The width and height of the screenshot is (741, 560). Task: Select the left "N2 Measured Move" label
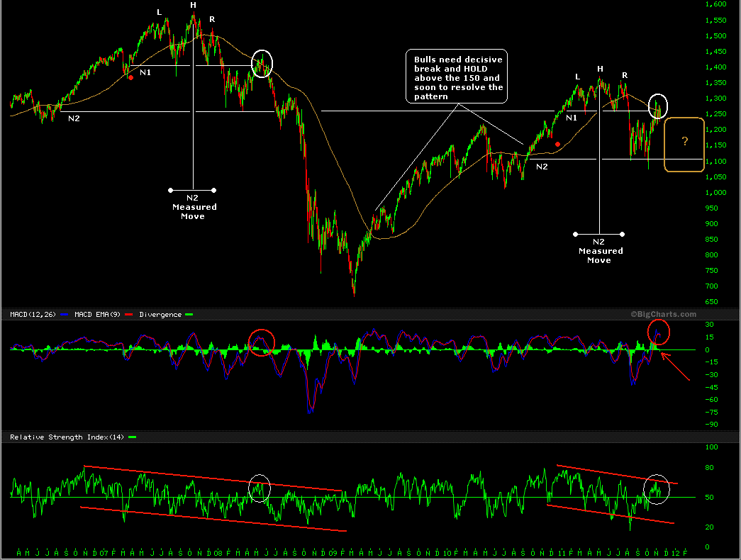[x=192, y=206]
